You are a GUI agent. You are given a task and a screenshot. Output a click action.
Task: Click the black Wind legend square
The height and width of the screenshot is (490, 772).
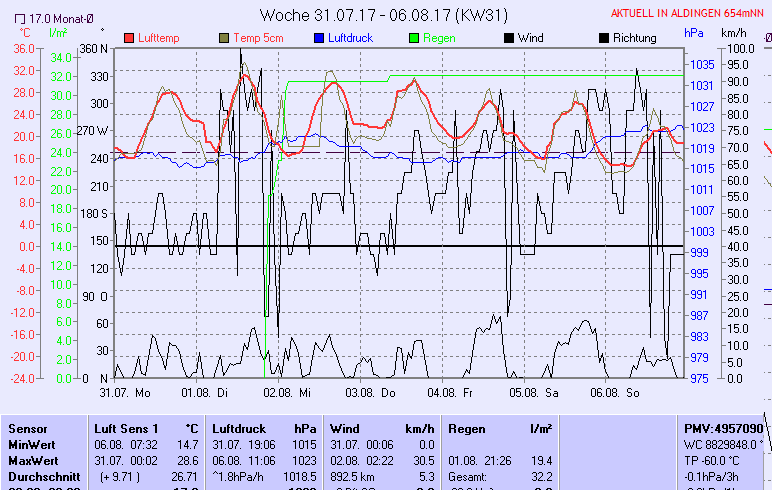point(509,38)
